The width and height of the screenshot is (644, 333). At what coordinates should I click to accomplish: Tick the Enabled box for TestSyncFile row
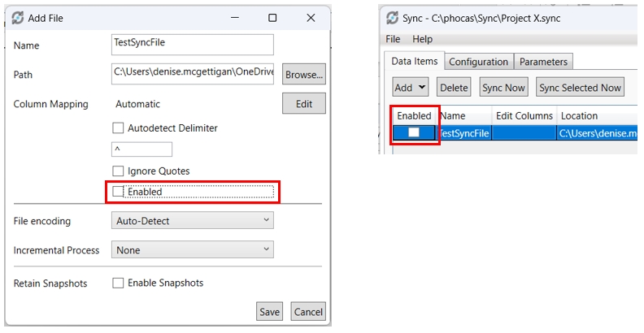click(414, 132)
